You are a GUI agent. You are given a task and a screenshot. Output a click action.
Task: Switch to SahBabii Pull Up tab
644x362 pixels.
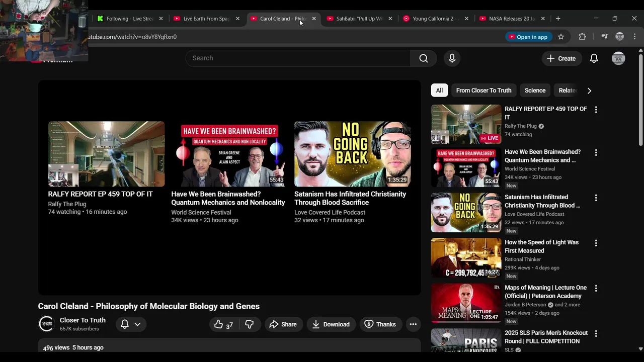pyautogui.click(x=359, y=19)
